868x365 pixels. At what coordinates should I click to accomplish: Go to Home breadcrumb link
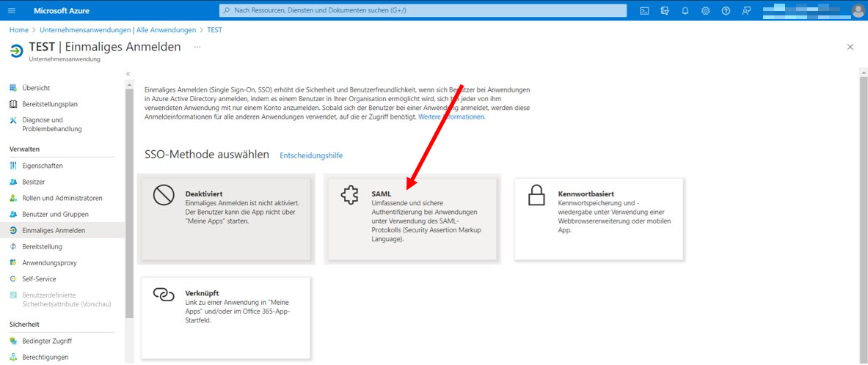click(19, 30)
